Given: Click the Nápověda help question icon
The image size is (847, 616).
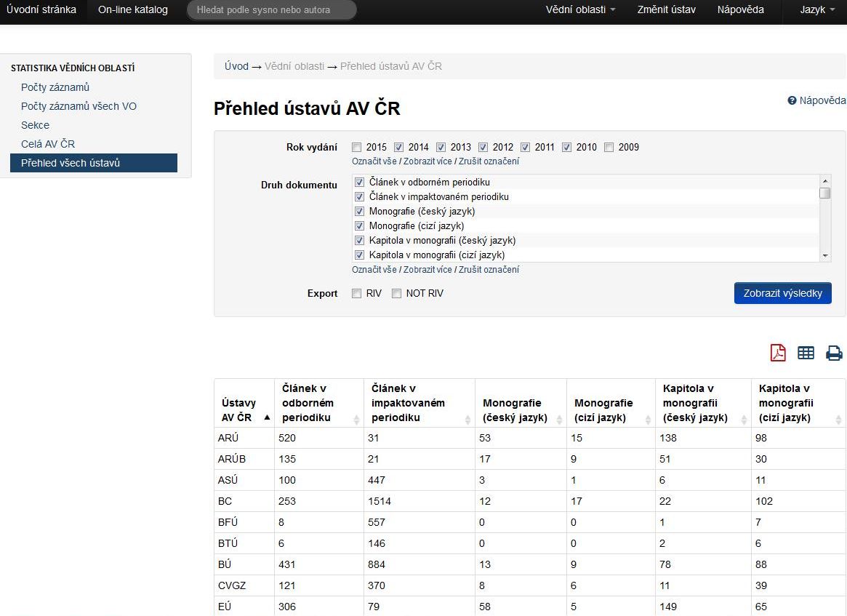Looking at the screenshot, I should click(792, 100).
